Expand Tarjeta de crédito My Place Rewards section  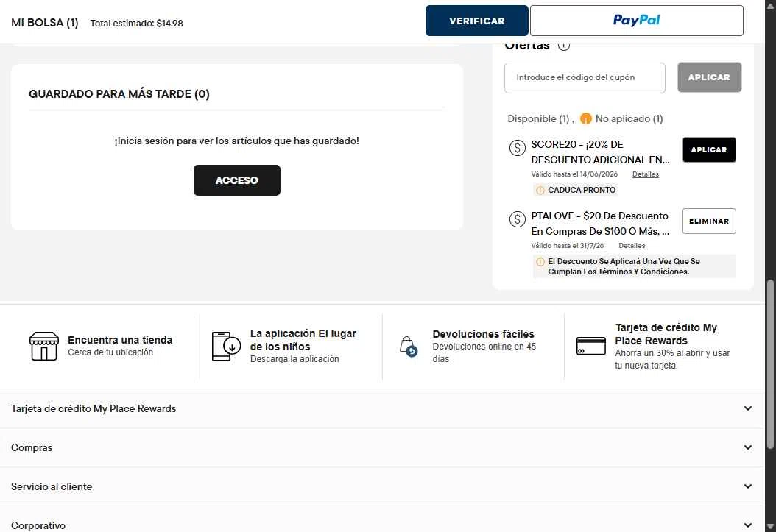click(382, 408)
